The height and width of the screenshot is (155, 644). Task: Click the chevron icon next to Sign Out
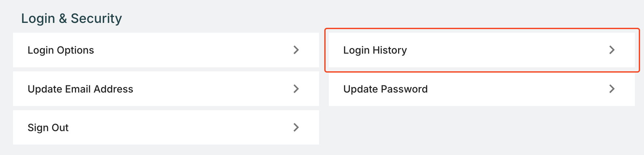click(296, 127)
